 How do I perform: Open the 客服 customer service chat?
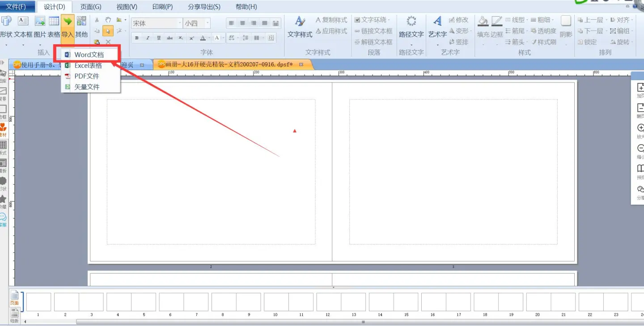pyautogui.click(x=3, y=220)
